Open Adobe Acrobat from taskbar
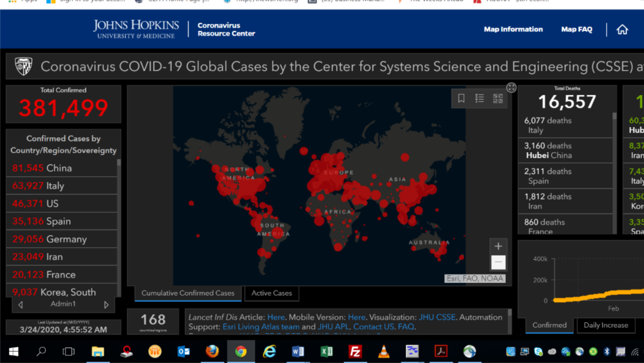This screenshot has height=363, width=644. pyautogui.click(x=441, y=352)
